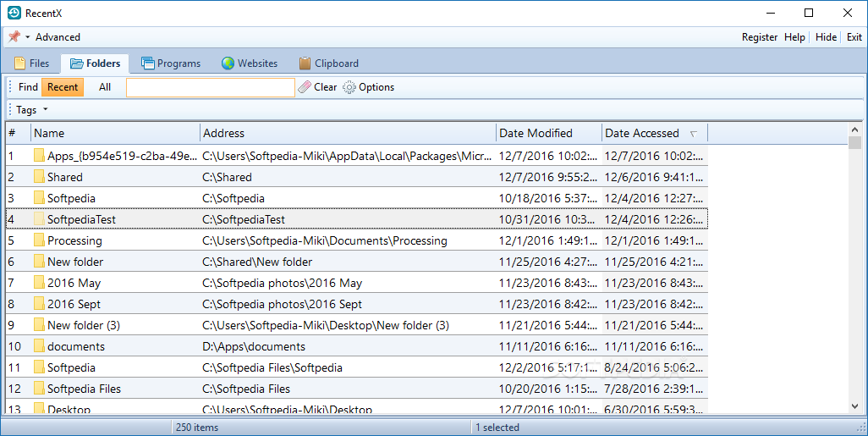
Task: Sort by the Name column header
Action: pos(115,133)
